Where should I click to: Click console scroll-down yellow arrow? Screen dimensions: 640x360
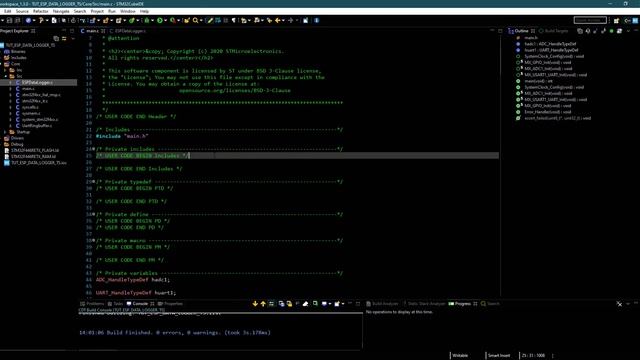click(255, 304)
